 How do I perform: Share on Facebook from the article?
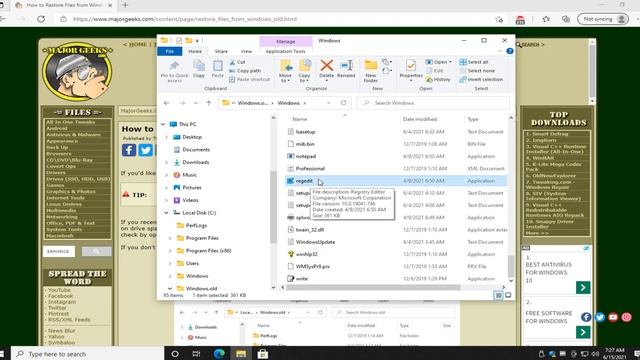pos(129,150)
